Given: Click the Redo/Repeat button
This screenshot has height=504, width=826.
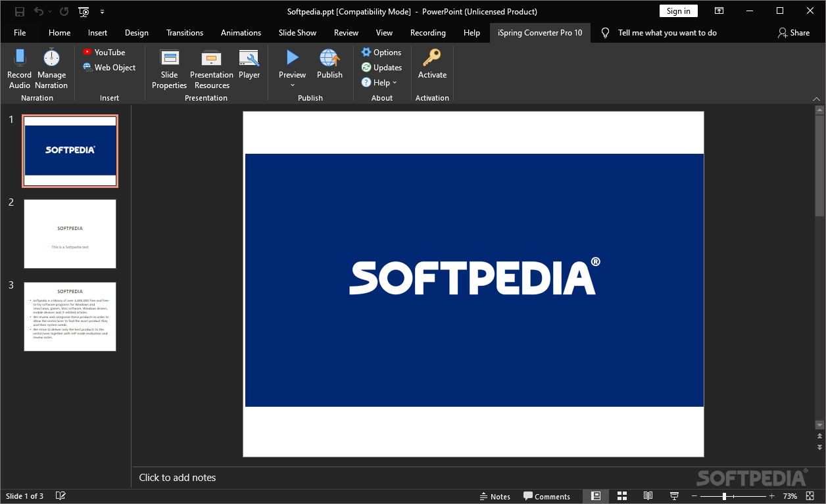Looking at the screenshot, I should click(64, 11).
